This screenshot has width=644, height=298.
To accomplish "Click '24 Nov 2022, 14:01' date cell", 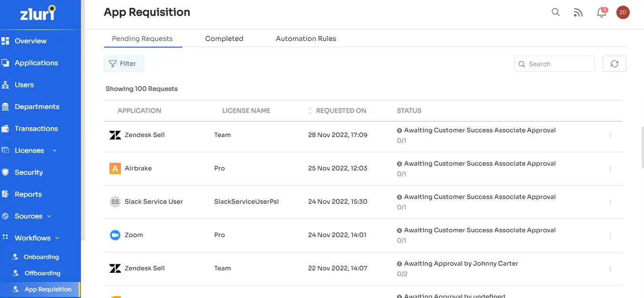I will point(337,235).
